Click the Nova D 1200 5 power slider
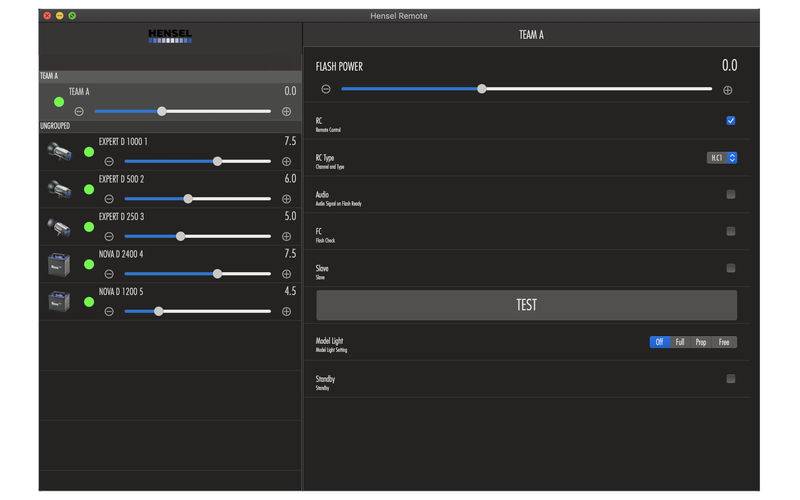Viewport: 800px width, 500px height. coord(197,311)
